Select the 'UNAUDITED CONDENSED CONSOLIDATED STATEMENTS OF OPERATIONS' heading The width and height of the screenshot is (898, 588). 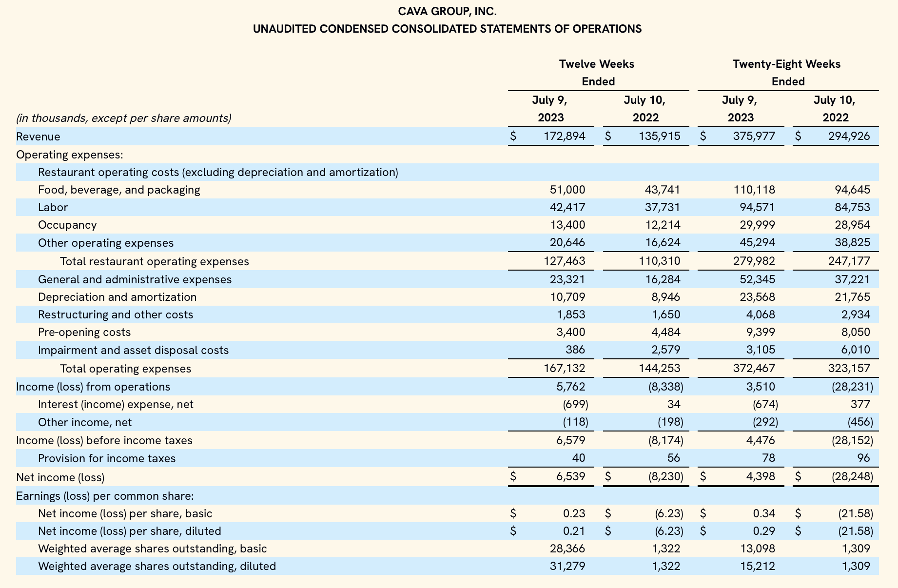click(448, 29)
